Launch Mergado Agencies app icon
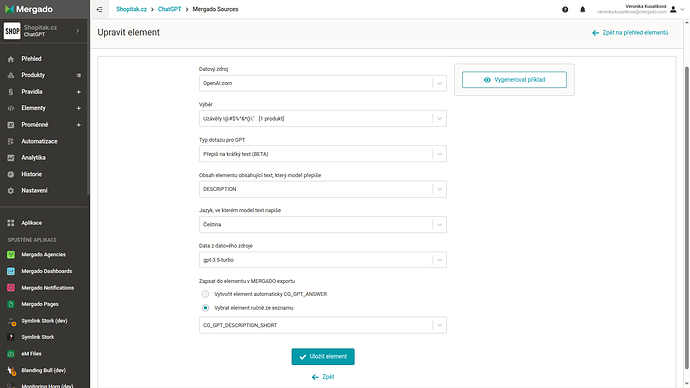The width and height of the screenshot is (690, 388). [11, 255]
